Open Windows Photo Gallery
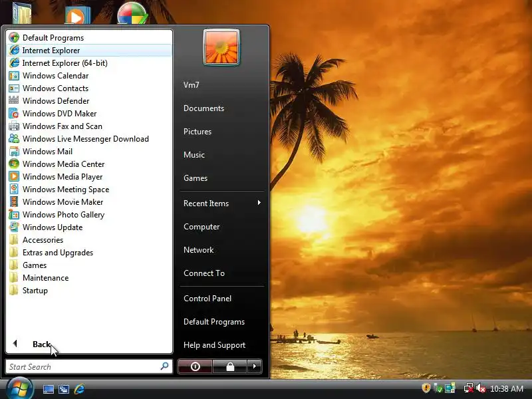The height and width of the screenshot is (399, 532). (89, 214)
